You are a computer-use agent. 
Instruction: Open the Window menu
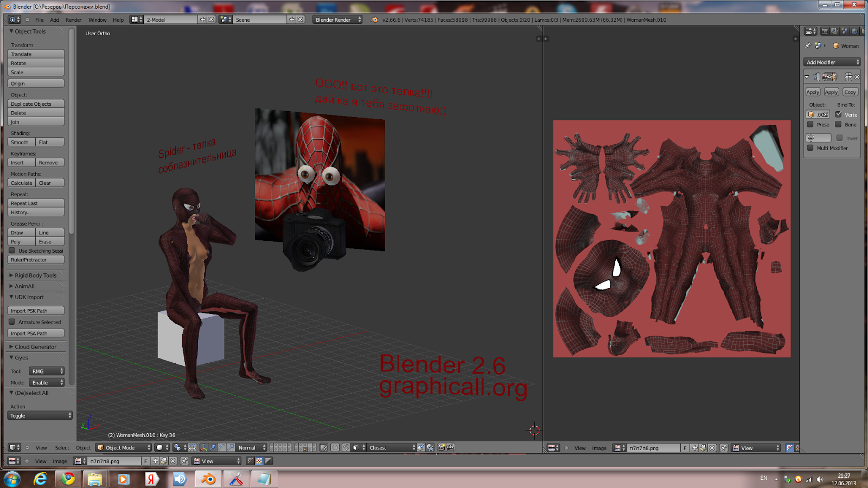pos(98,20)
